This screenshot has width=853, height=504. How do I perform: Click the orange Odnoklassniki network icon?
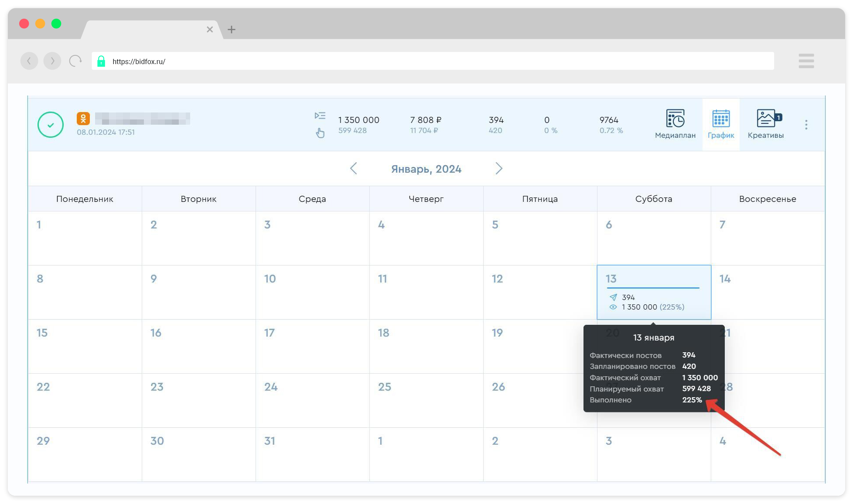tap(83, 119)
